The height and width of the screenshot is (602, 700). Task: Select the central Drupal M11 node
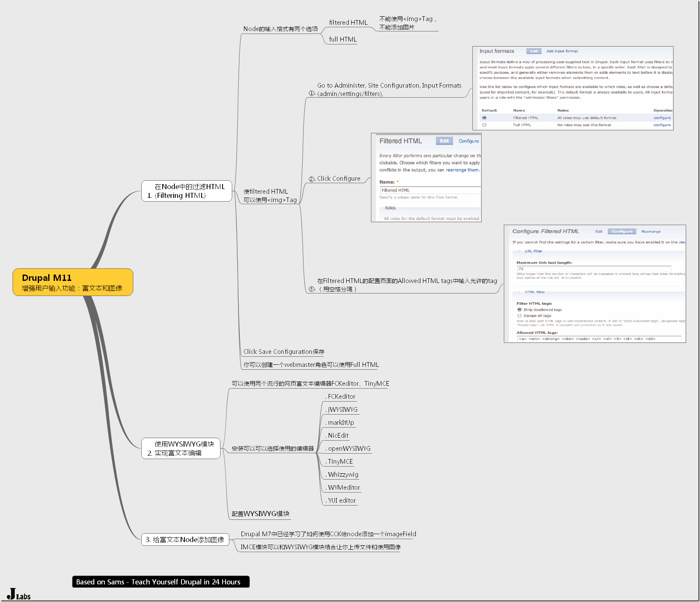(x=73, y=282)
